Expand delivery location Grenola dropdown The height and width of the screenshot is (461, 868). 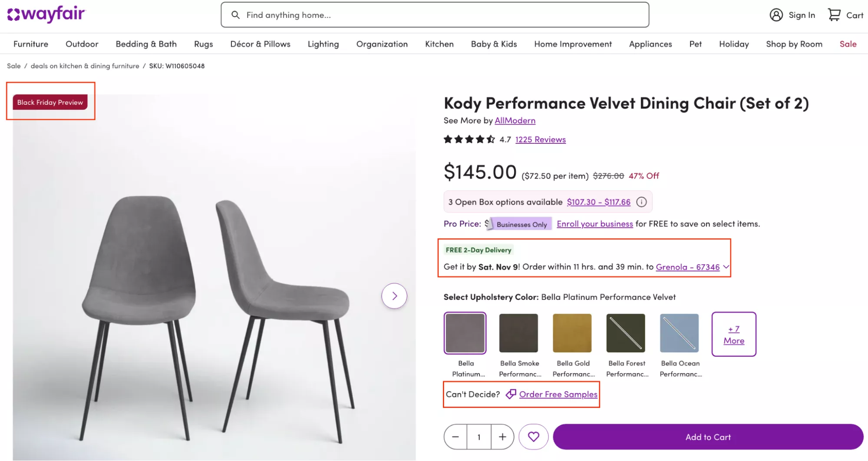click(x=726, y=267)
